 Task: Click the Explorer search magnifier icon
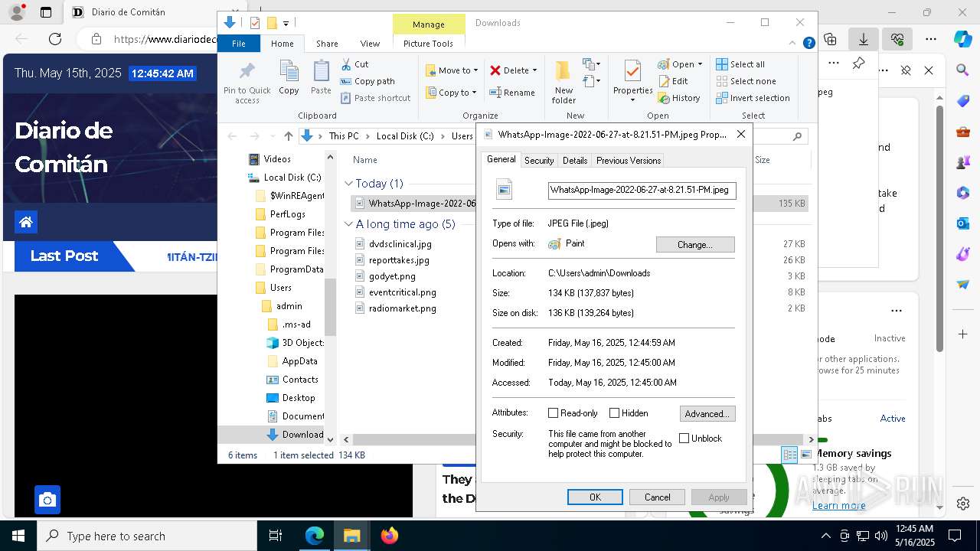point(797,136)
